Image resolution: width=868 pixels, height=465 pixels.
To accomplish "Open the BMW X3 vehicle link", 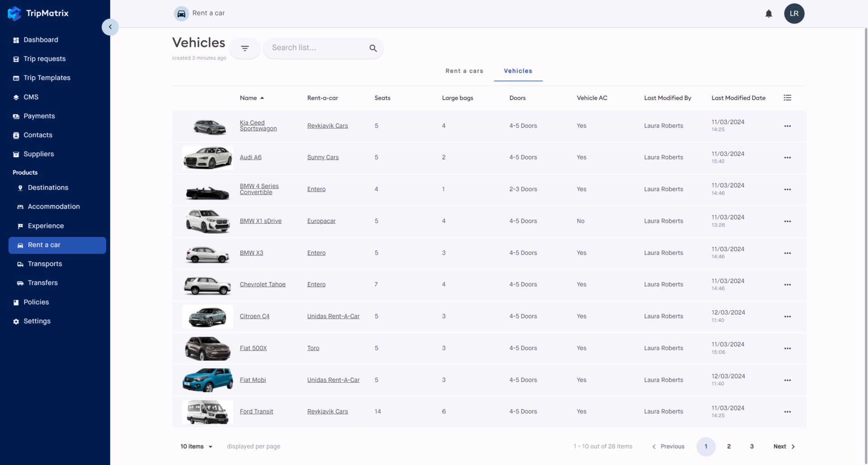I will (x=251, y=253).
